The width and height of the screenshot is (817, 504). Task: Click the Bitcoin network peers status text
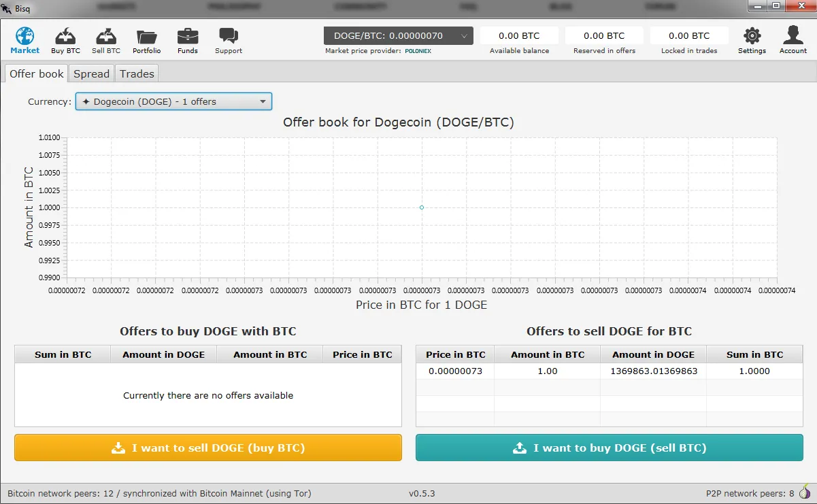coord(159,493)
